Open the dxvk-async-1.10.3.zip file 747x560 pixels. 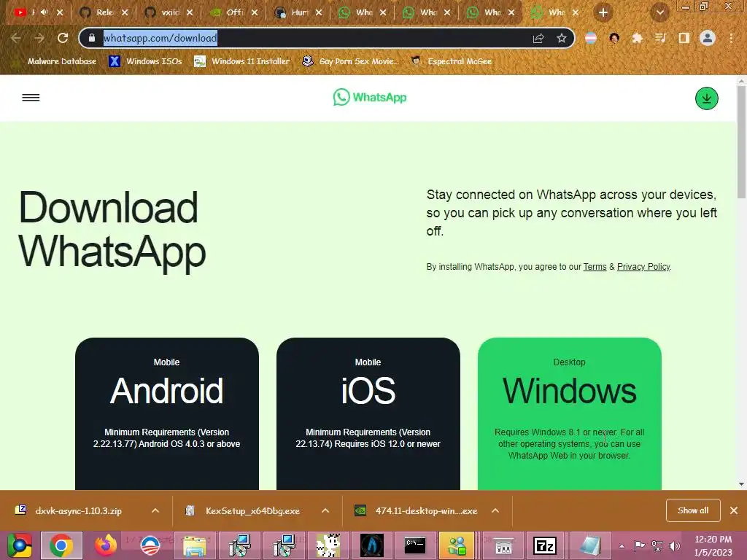tap(79, 510)
